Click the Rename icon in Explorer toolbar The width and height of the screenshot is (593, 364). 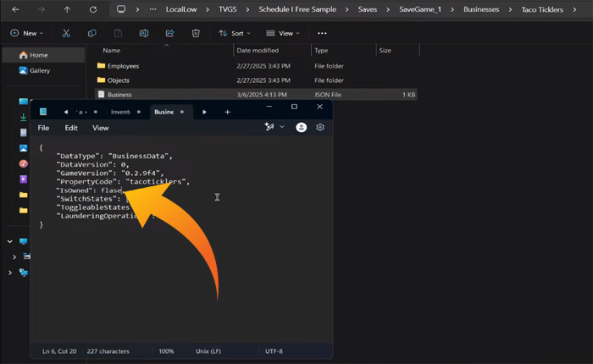(x=143, y=33)
